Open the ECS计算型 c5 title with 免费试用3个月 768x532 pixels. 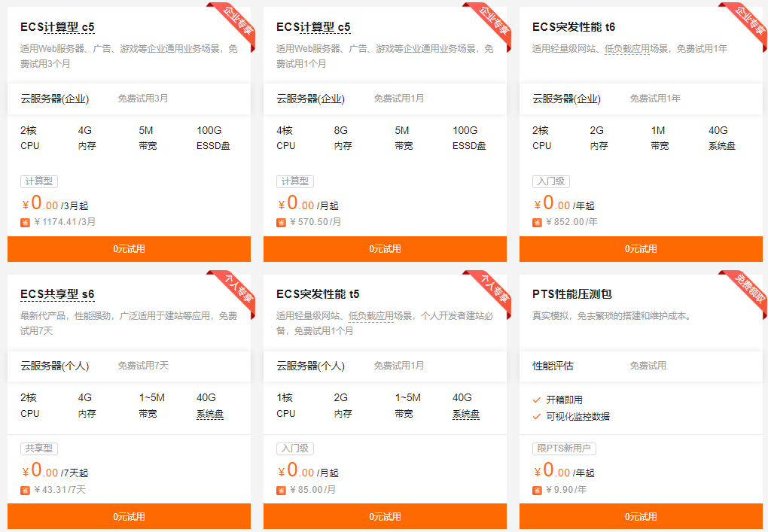57,27
